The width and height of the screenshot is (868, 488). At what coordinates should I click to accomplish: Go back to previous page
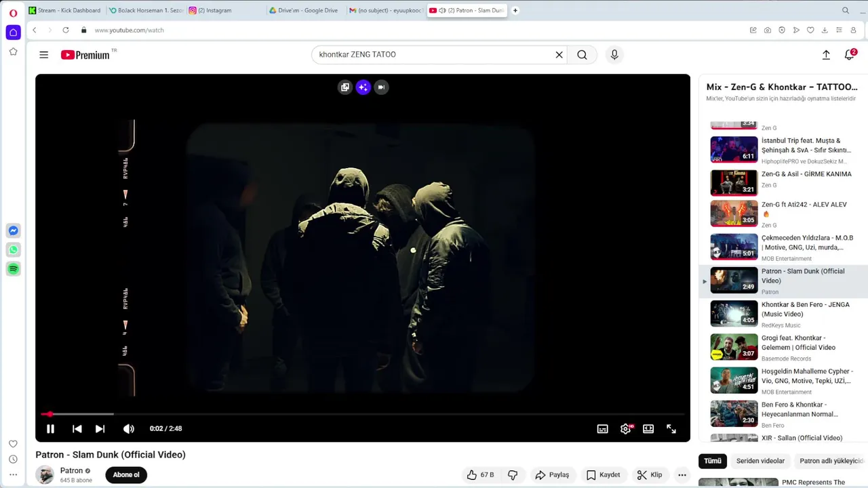(35, 30)
